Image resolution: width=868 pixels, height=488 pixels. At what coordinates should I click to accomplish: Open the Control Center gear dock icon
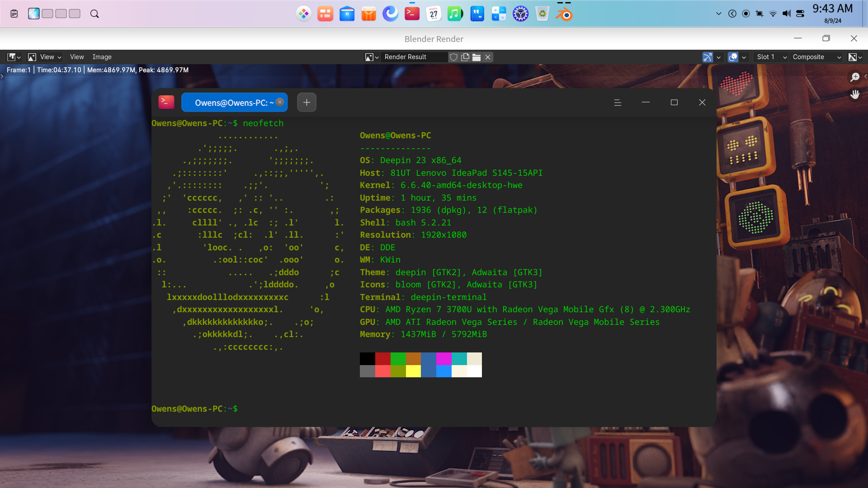(x=521, y=14)
